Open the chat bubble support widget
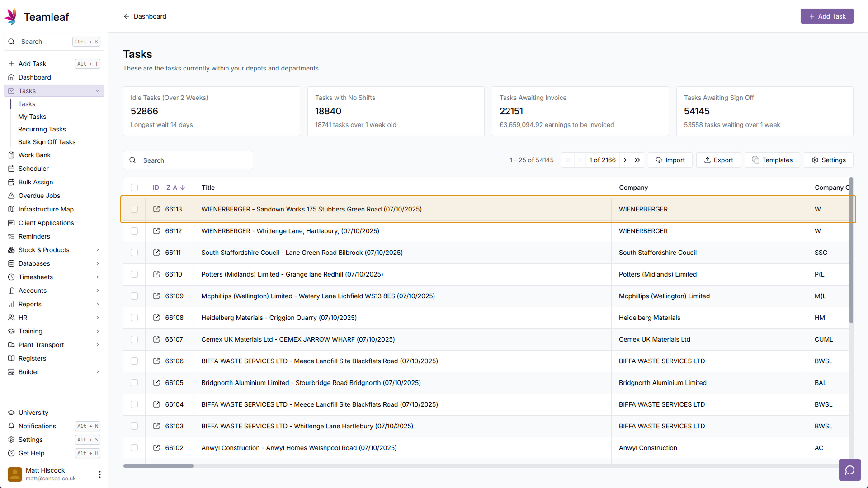The width and height of the screenshot is (868, 488). (849, 470)
